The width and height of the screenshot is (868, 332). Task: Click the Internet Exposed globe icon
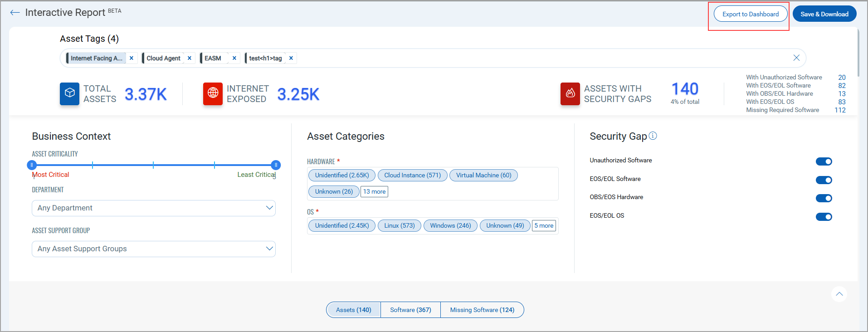coord(213,93)
